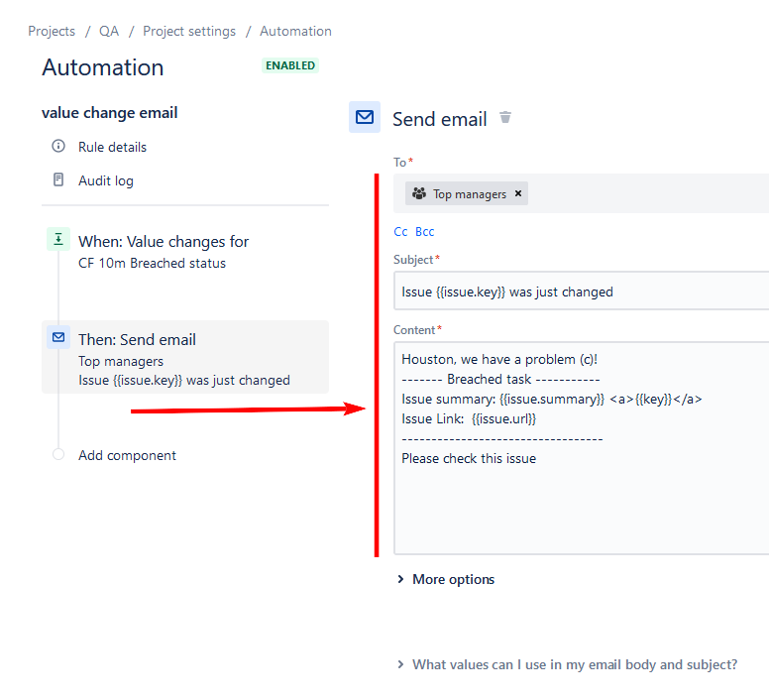Click the Audit log document icon
This screenshot has width=769, height=700.
tap(58, 180)
